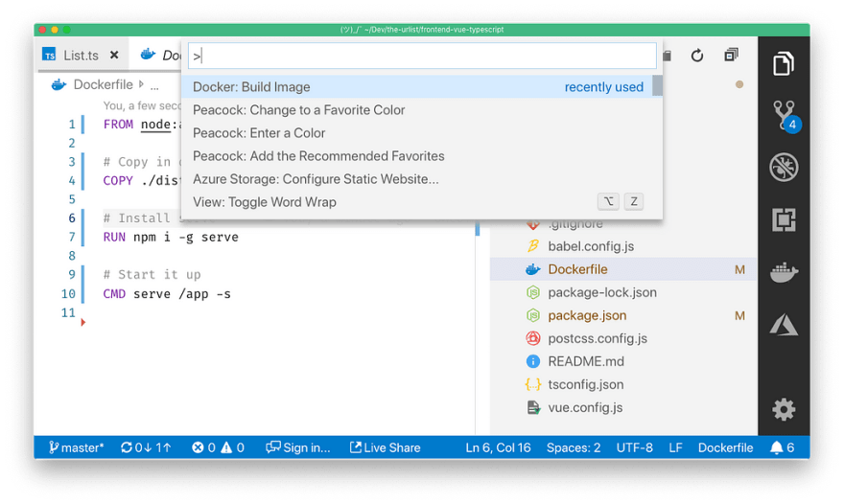The image size is (844, 504).
Task: Open babel.config.js in the explorer
Action: coord(623,246)
